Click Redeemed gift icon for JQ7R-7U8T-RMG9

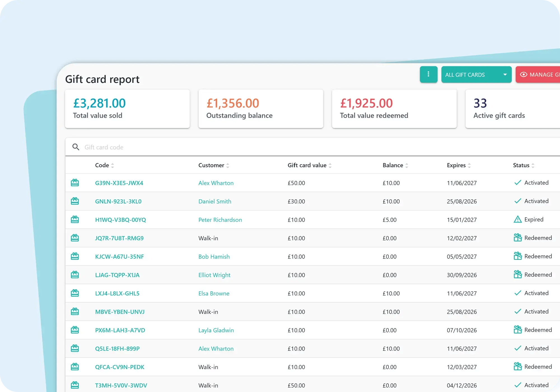pyautogui.click(x=517, y=238)
